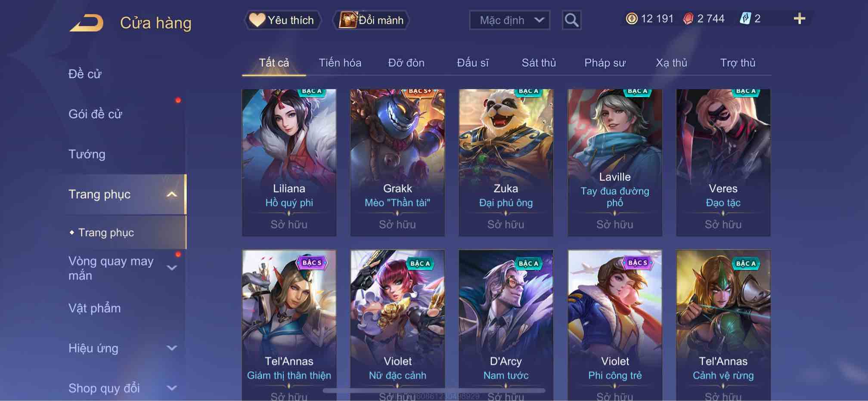This screenshot has height=401, width=868.
Task: Collapse the Trang phục sidebar section
Action: coord(171,194)
